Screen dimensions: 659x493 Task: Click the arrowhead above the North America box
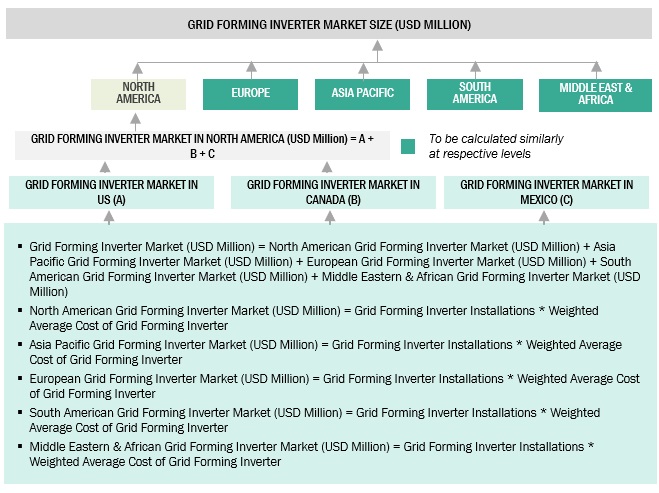[139, 69]
